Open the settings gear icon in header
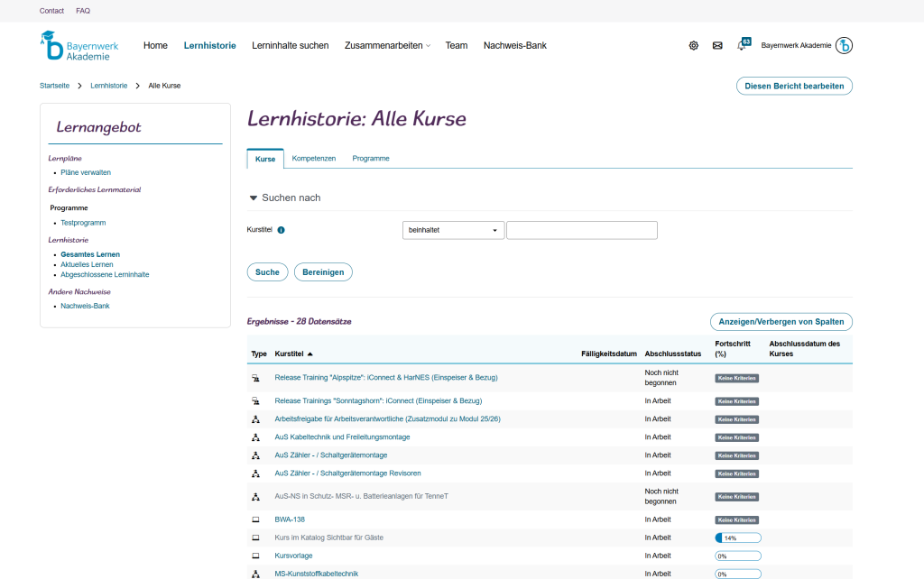Screen dimensions: 924x579 point(694,45)
